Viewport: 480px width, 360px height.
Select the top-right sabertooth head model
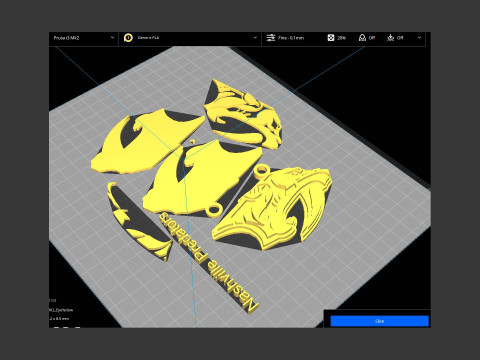click(243, 114)
